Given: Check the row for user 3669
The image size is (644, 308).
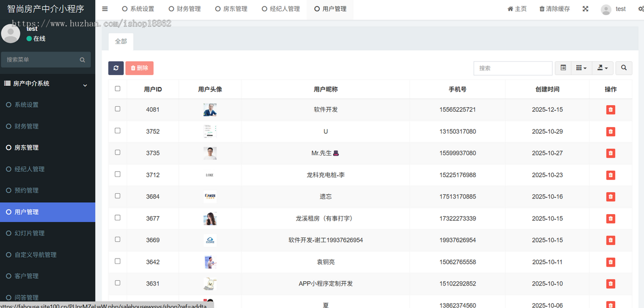Looking at the screenshot, I should (x=118, y=239).
